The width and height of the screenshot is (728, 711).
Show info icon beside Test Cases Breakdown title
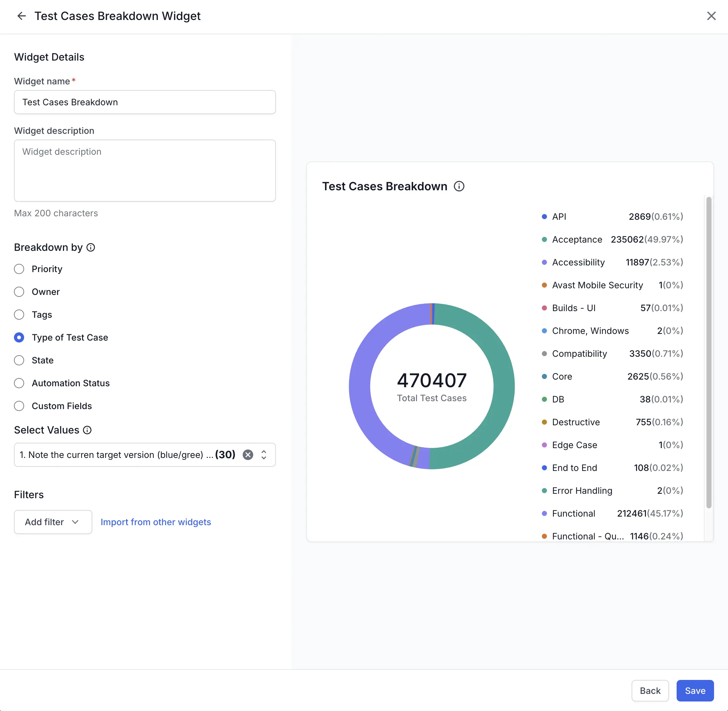click(459, 186)
